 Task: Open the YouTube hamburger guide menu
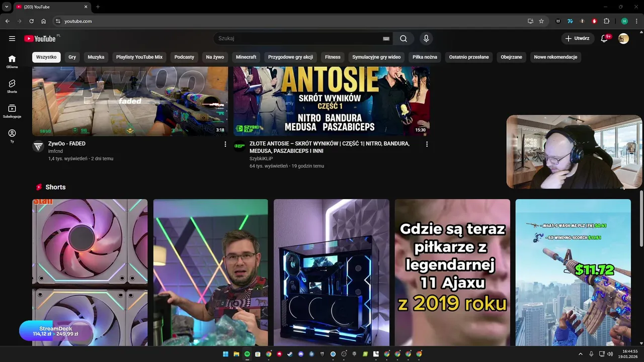(12, 39)
